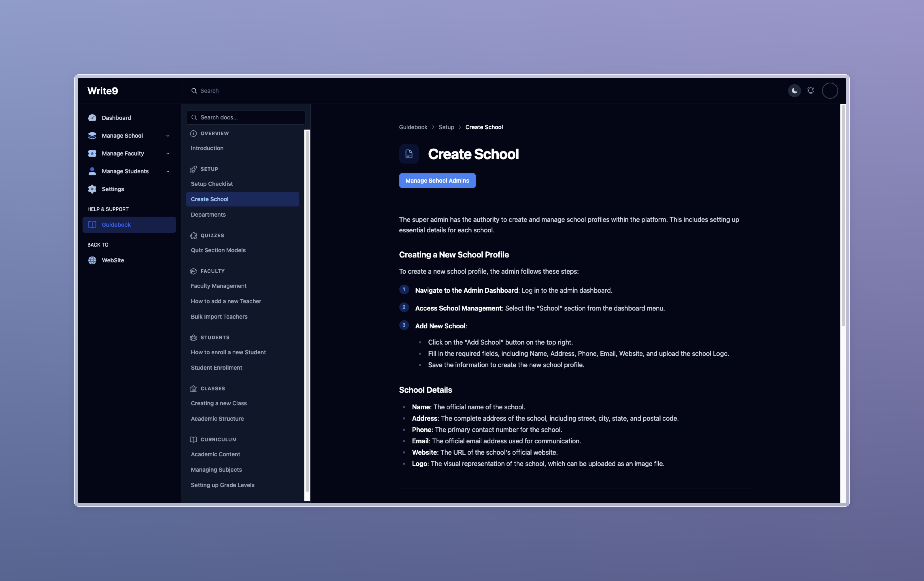
Task: Open notifications via the bell icon
Action: tap(810, 91)
